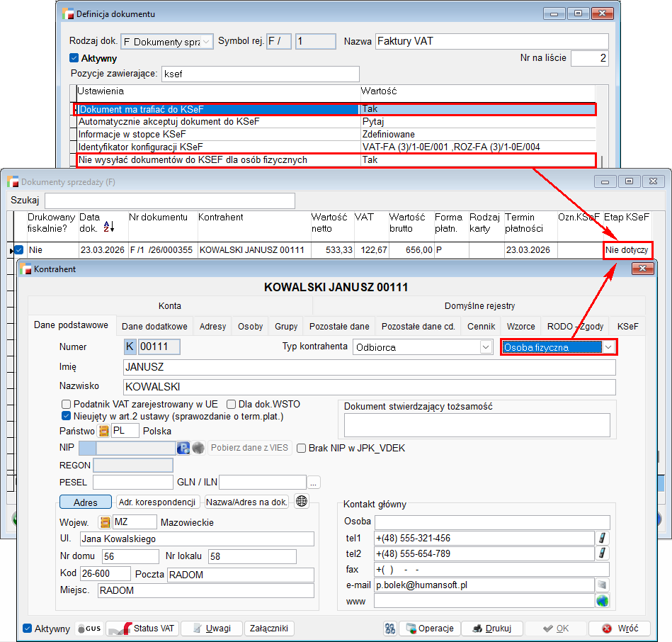
Task: Open the website globe icon beside www
Action: click(603, 601)
